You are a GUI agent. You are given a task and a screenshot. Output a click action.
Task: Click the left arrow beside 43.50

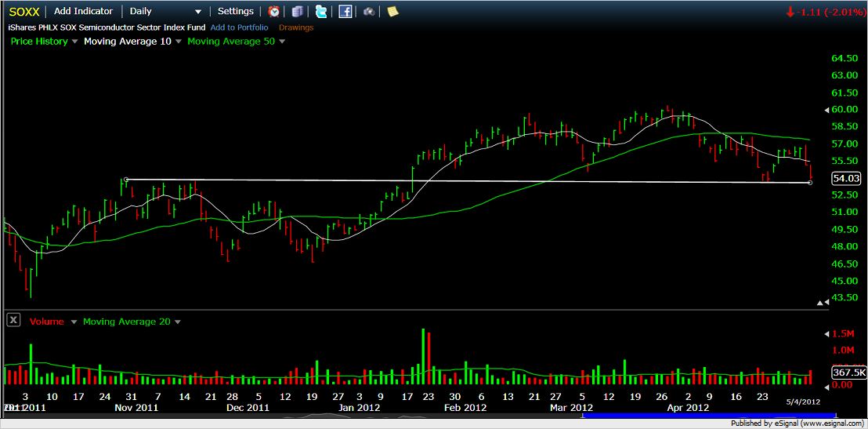pyautogui.click(x=826, y=303)
